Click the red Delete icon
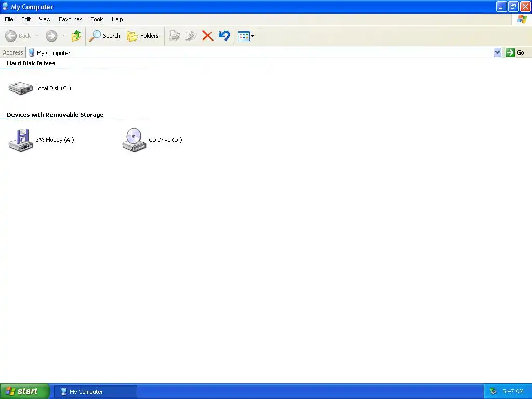Image resolution: width=532 pixels, height=399 pixels. 208,36
